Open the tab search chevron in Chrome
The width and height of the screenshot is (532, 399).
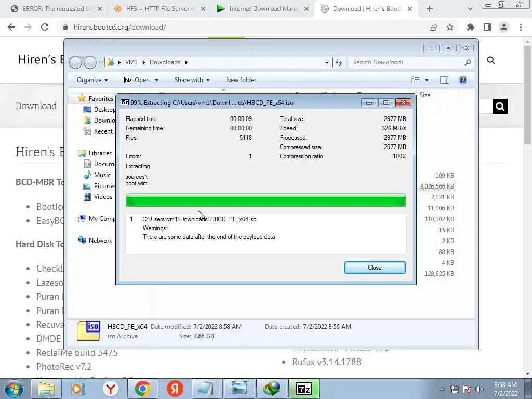(470, 9)
